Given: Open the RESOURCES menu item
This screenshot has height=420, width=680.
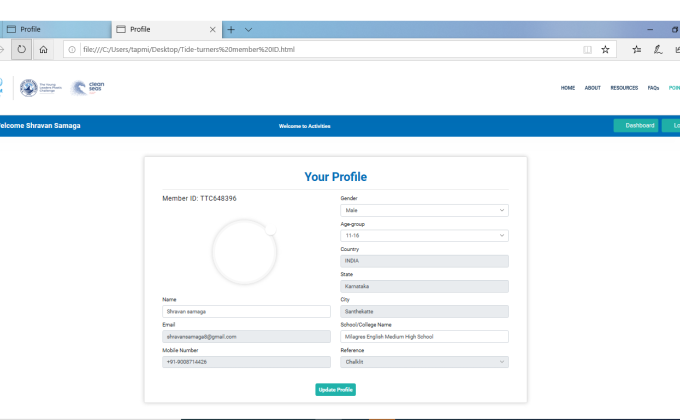Looking at the screenshot, I should [x=624, y=88].
